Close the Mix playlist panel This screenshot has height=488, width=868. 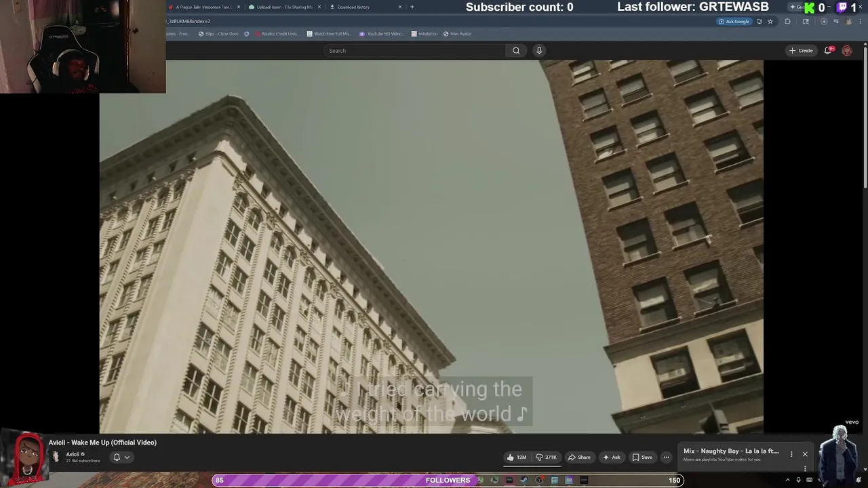point(805,454)
